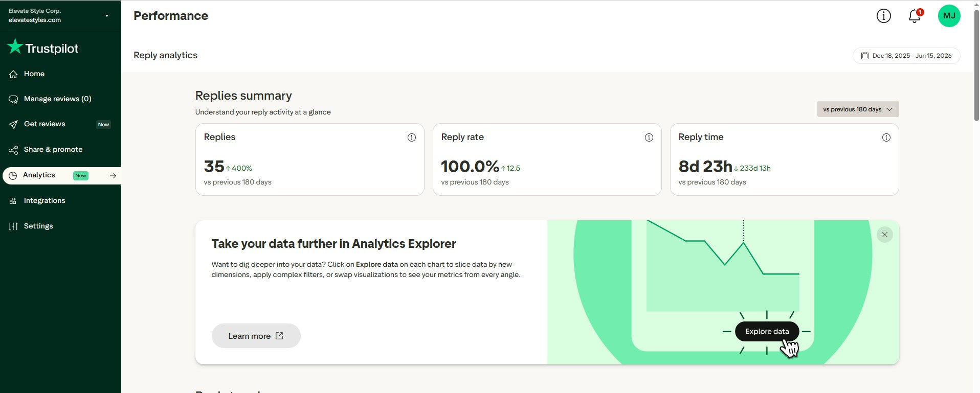Click the Get reviews paper plane icon
This screenshot has width=980, height=393.
click(x=13, y=124)
